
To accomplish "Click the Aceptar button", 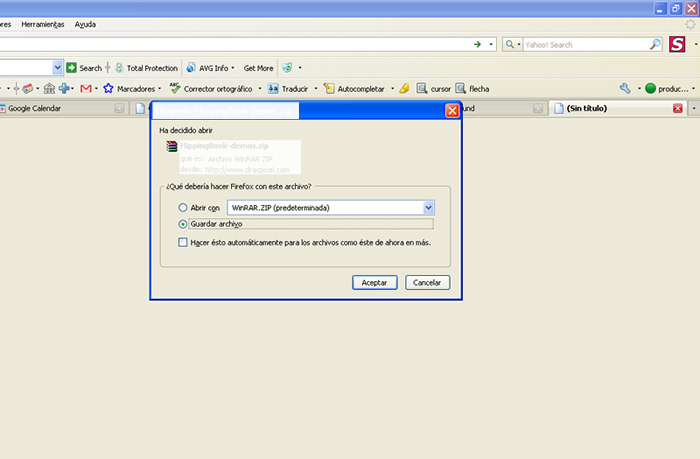I will [375, 283].
